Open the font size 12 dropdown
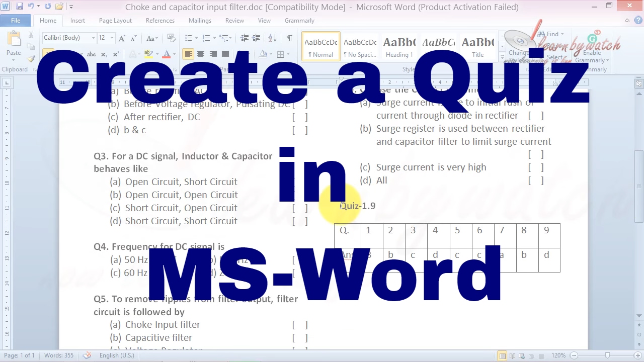This screenshot has width=644, height=362. click(x=111, y=38)
